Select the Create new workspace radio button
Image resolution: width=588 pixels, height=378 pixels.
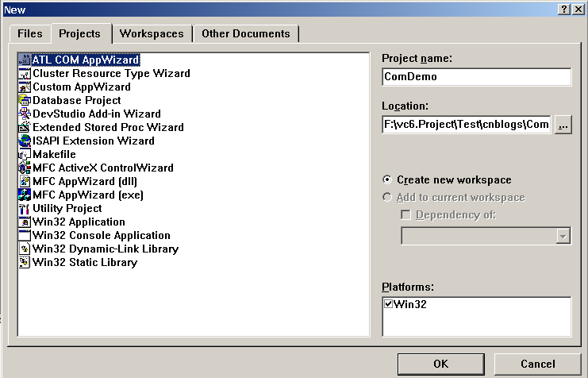[x=387, y=179]
